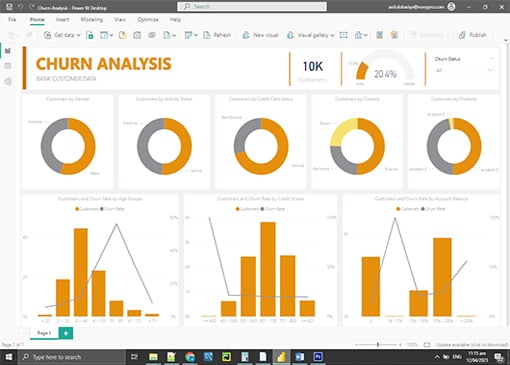Open the Report view in left sidebar
Image resolution: width=510 pixels, height=365 pixels.
tap(8, 51)
